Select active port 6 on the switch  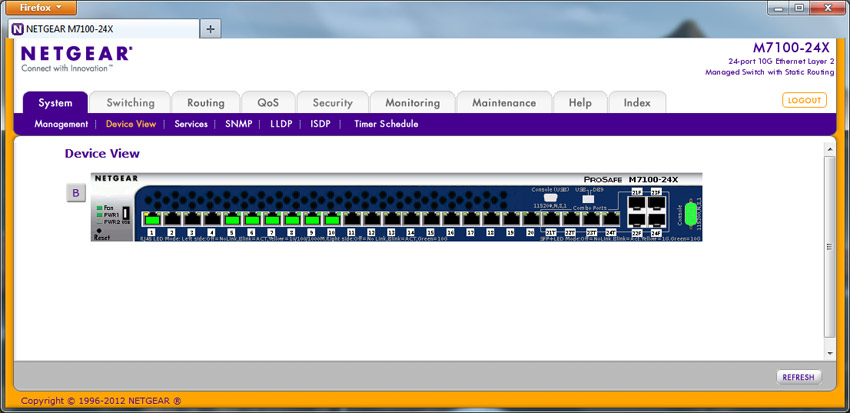pos(252,219)
